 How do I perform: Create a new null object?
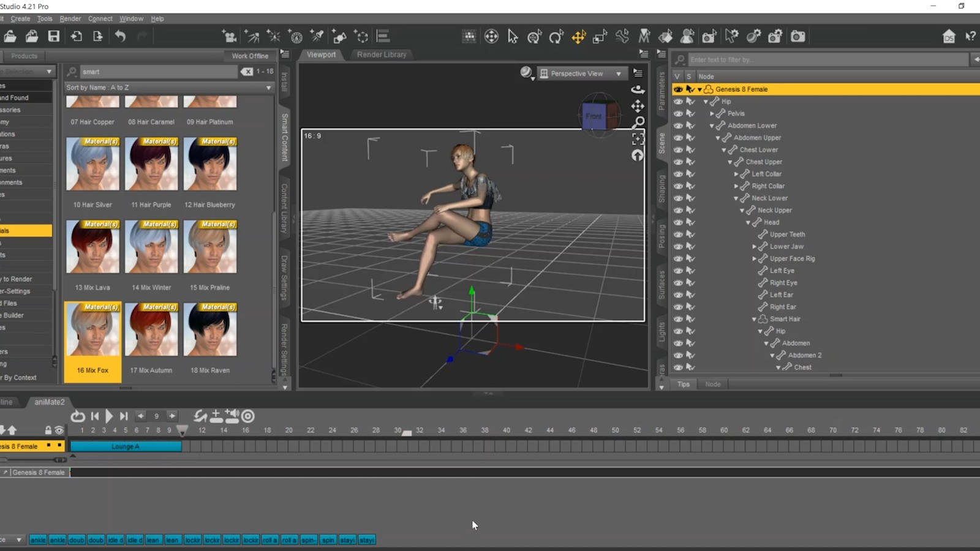361,37
